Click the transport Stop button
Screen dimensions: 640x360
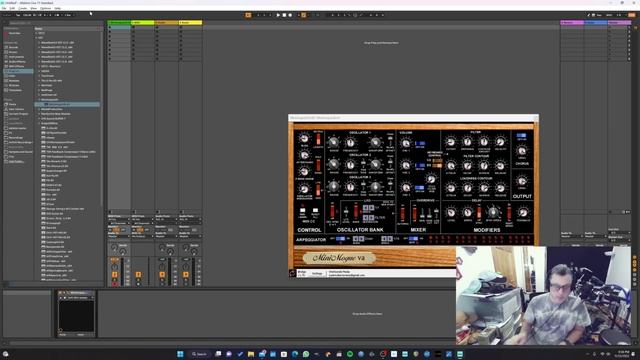(284, 15)
